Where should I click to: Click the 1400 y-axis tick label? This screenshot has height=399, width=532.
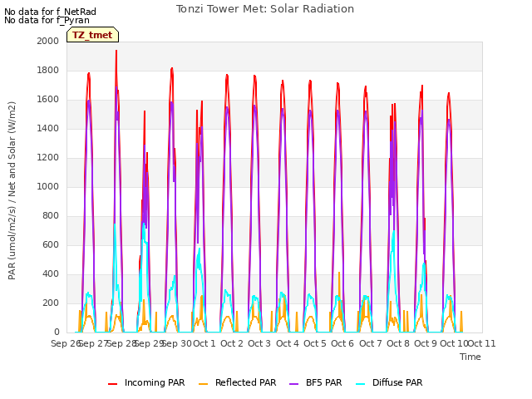(48, 129)
